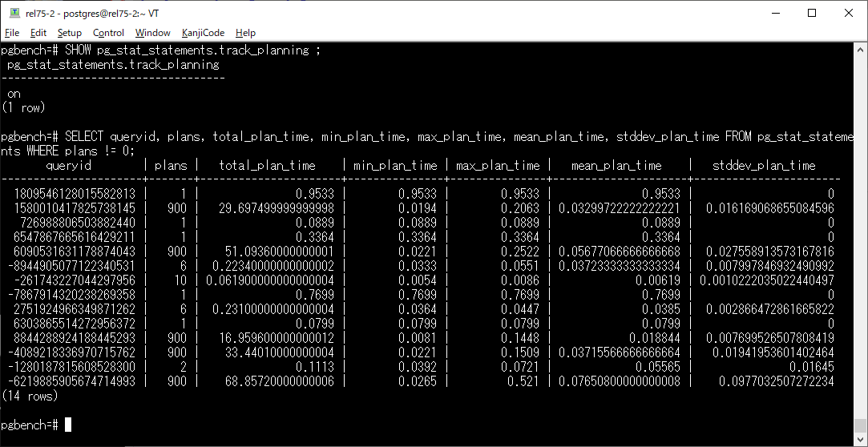Click the cursor at the last pgbench prompt
The width and height of the screenshot is (868, 447).
pos(68,425)
